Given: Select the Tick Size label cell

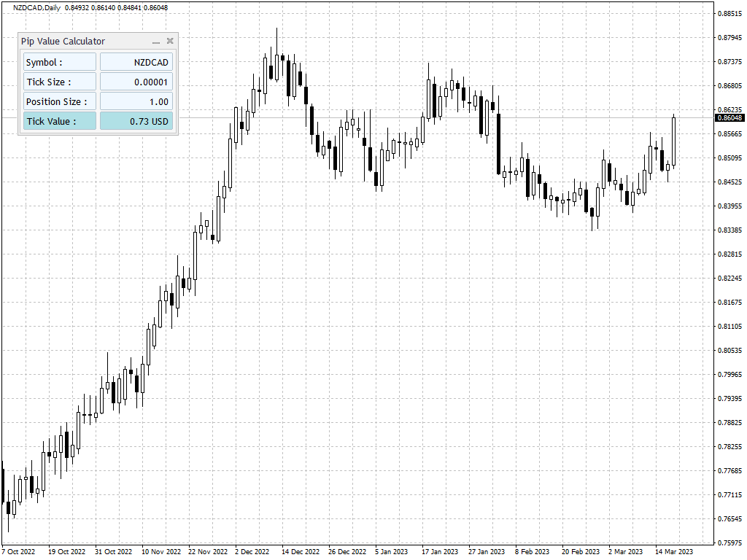Looking at the screenshot, I should (60, 82).
